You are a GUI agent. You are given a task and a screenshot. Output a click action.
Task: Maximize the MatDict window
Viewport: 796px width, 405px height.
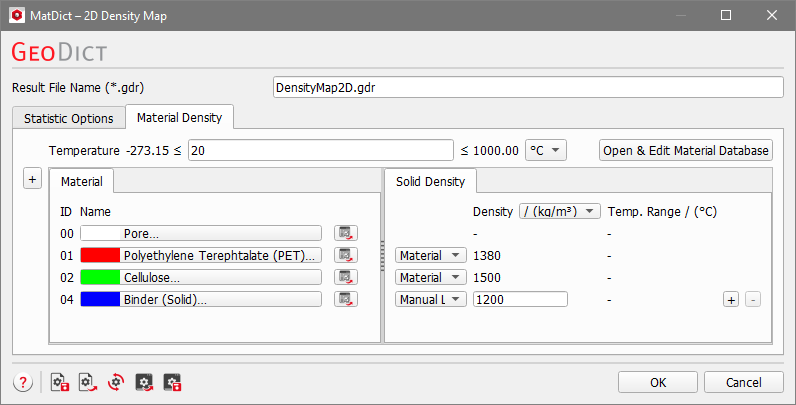pos(726,15)
